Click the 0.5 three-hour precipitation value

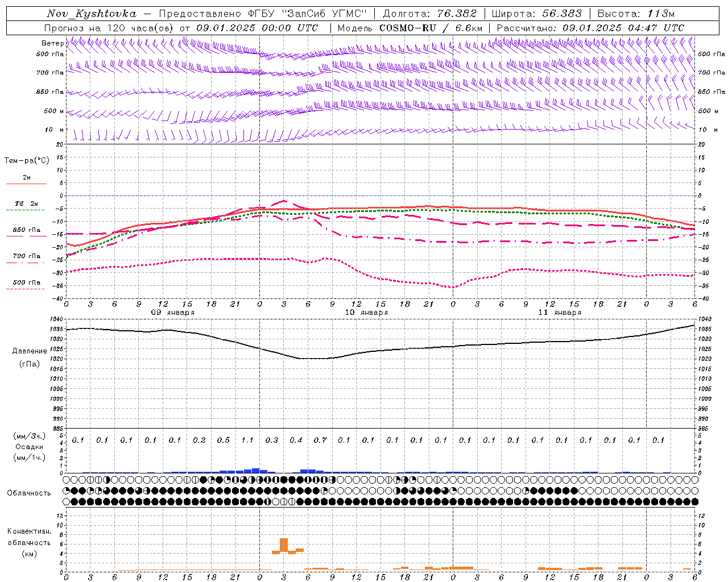coord(223,440)
